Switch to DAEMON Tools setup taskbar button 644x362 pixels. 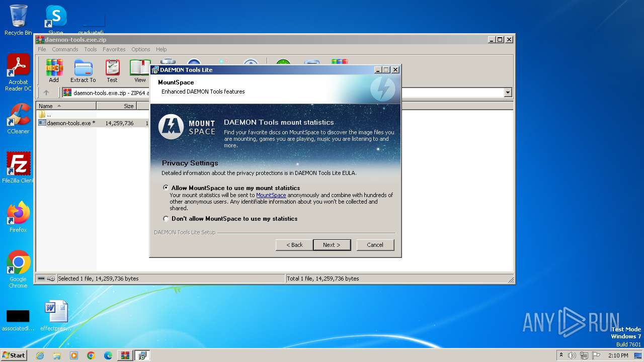coord(142,355)
